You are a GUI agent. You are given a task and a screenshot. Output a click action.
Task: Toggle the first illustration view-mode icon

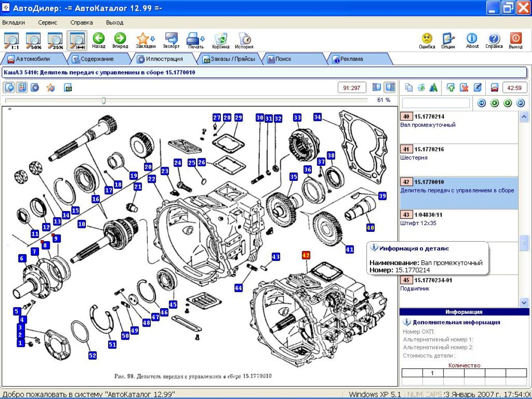[9, 87]
